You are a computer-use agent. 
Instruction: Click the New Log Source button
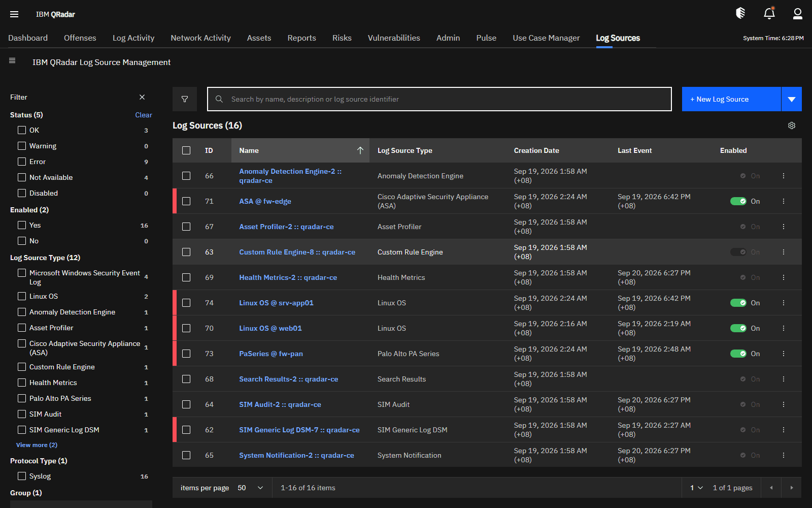(731, 99)
